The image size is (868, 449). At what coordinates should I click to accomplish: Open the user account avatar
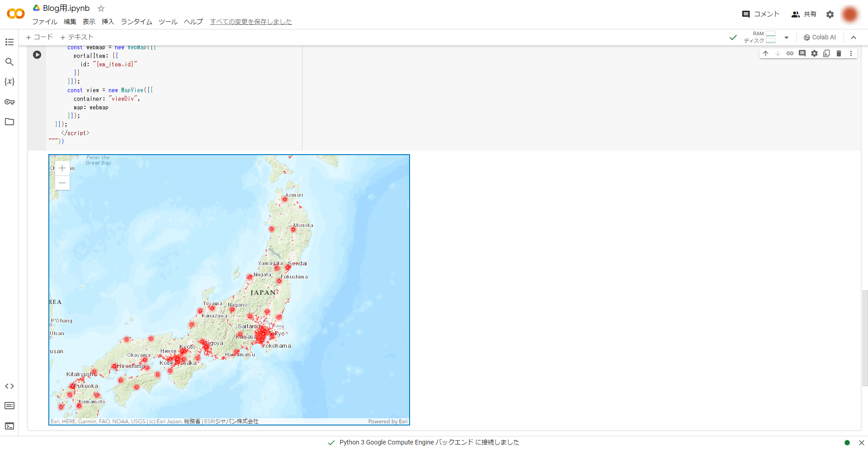click(850, 14)
